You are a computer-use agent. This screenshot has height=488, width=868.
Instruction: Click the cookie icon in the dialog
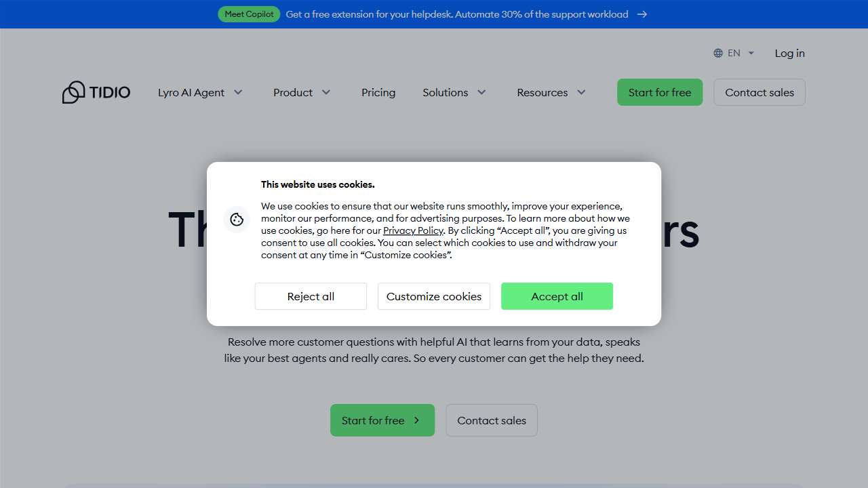click(x=237, y=219)
